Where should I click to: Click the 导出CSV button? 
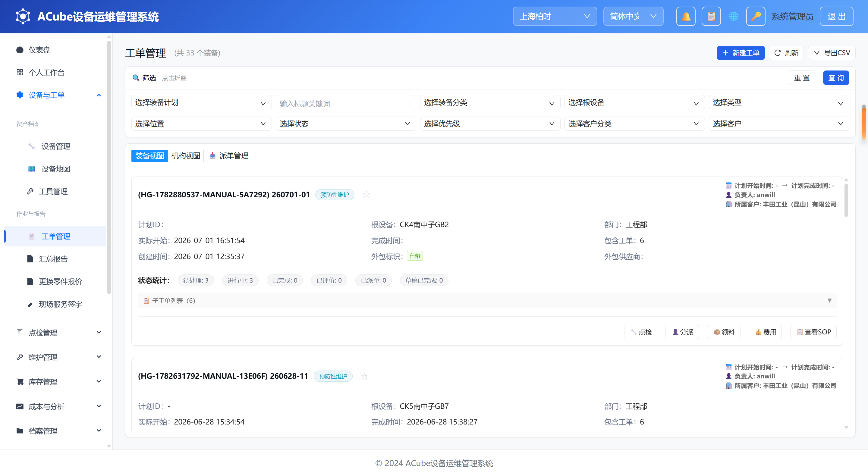tap(832, 53)
